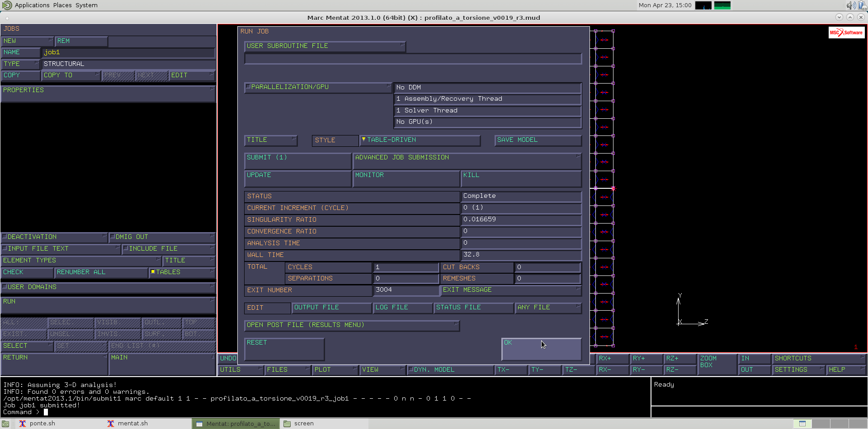
Task: Open the OUTPUT FILE
Action: click(332, 308)
